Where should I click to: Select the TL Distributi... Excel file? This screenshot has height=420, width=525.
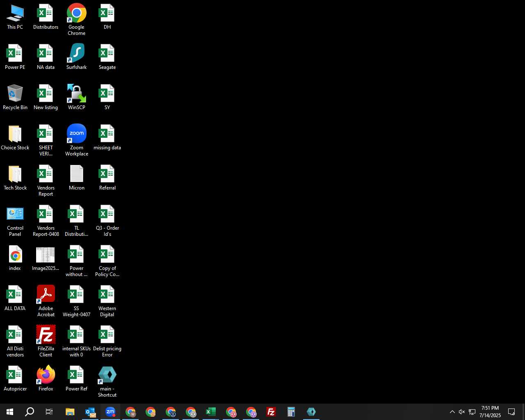(77, 221)
